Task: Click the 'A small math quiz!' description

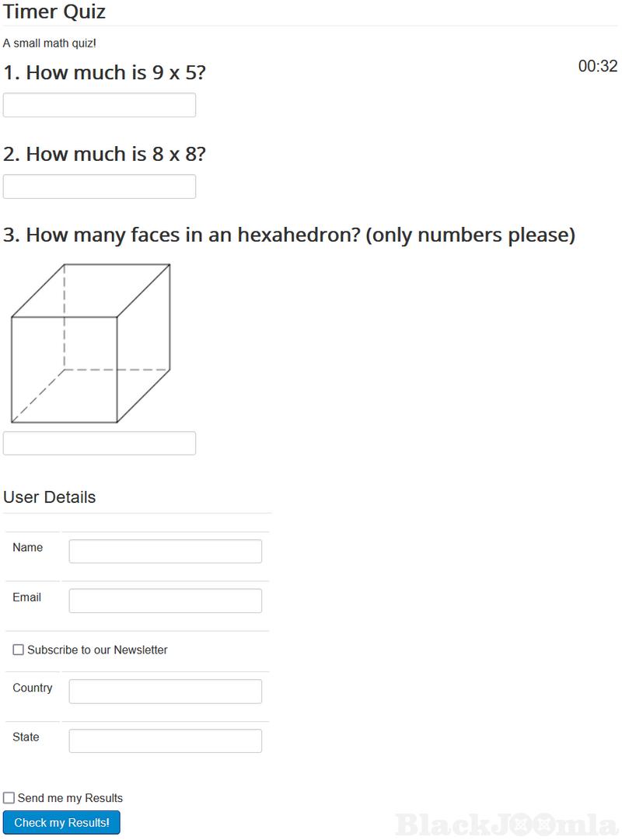Action: (x=50, y=44)
